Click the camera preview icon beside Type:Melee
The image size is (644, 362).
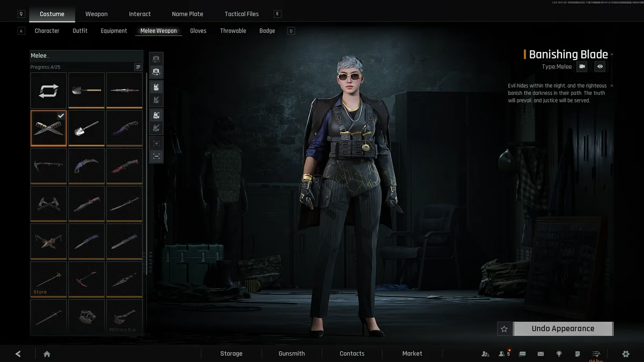point(582,67)
